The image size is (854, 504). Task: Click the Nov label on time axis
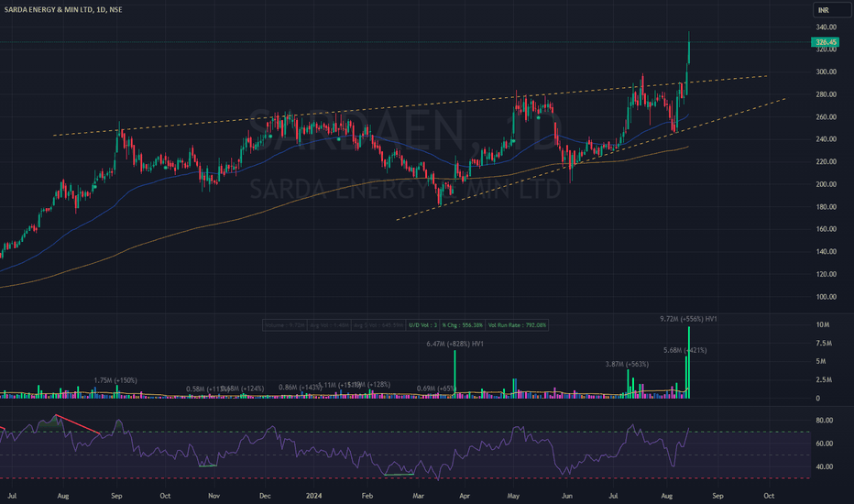point(214,496)
